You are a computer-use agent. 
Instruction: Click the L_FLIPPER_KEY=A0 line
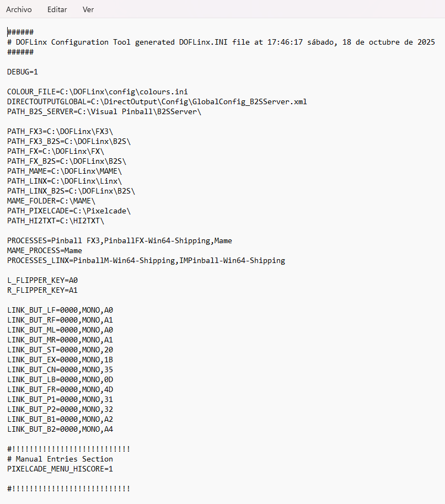coord(42,280)
